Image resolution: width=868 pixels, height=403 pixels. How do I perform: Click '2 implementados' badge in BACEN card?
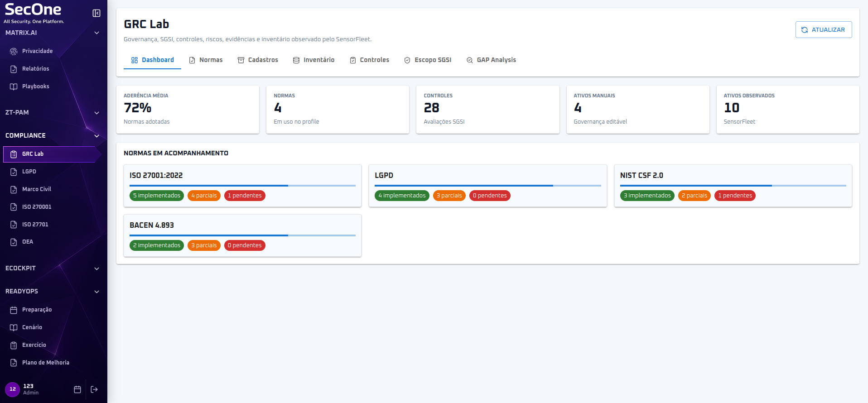[157, 245]
